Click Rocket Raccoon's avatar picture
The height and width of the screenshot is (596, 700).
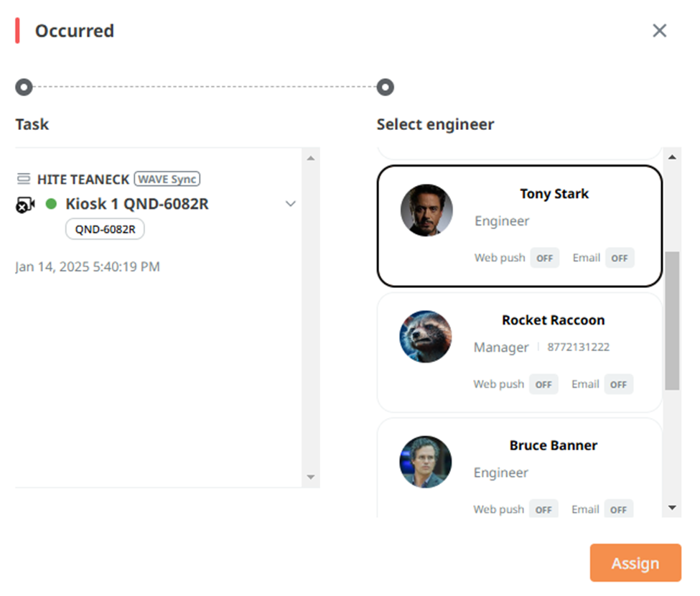426,337
